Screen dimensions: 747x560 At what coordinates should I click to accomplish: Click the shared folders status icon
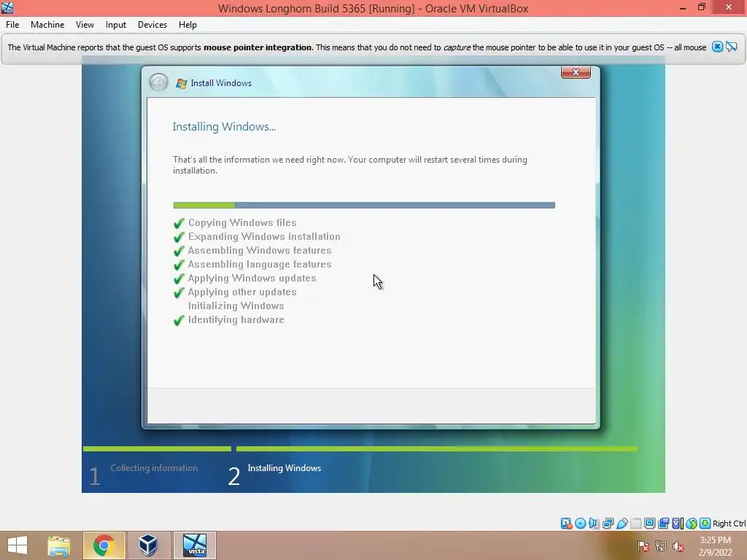(636, 524)
